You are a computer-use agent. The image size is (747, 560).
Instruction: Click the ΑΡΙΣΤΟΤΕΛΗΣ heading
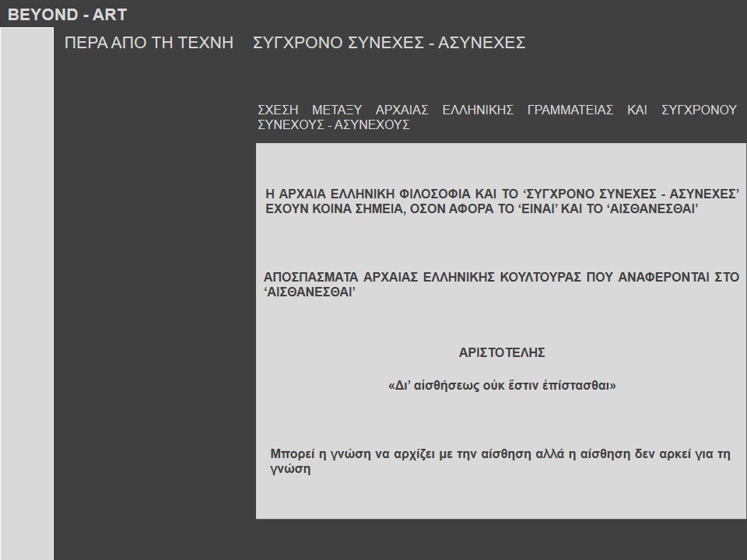[502, 352]
